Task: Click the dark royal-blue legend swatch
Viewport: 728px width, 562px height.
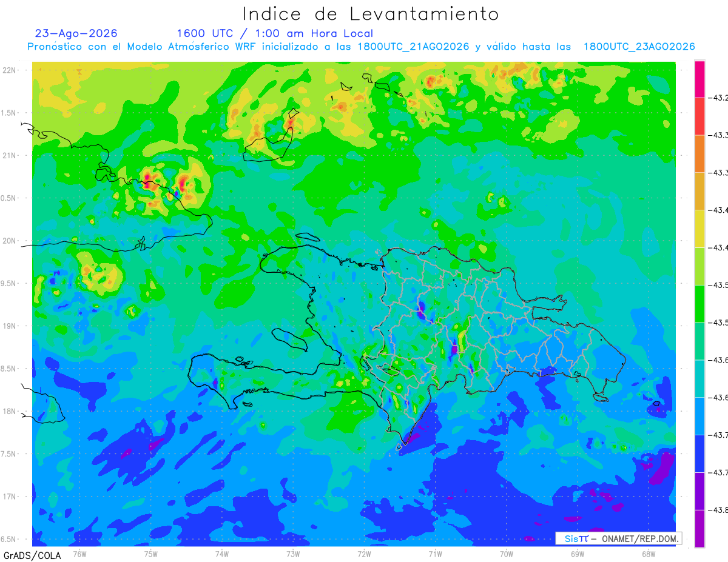Action: (699, 453)
